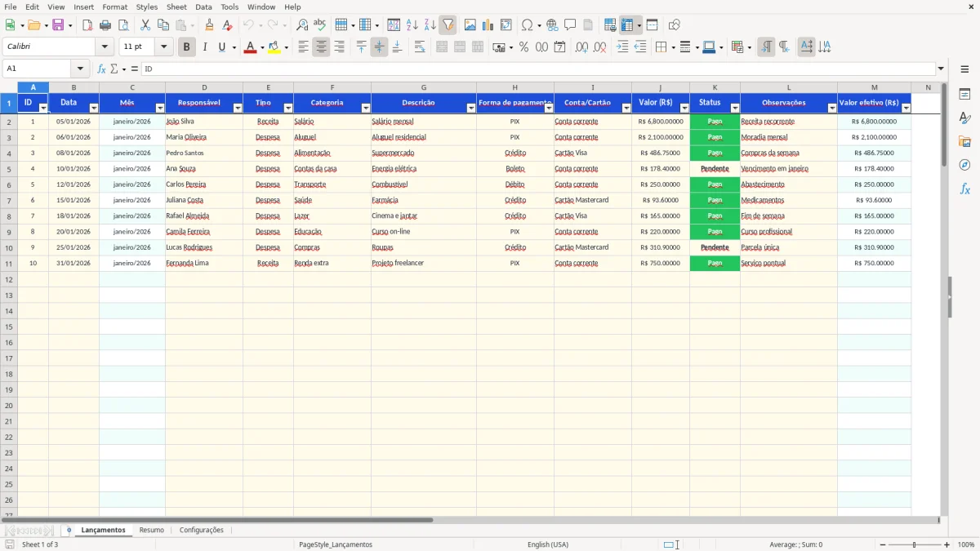Toggle Bold formatting
This screenshot has width=980, height=551.
point(186,47)
